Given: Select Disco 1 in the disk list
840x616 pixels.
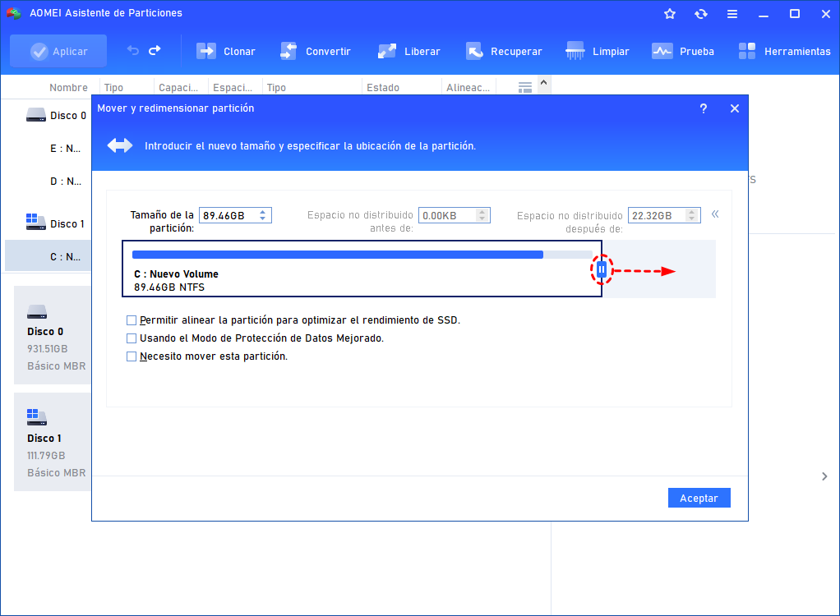Looking at the screenshot, I should click(x=55, y=223).
